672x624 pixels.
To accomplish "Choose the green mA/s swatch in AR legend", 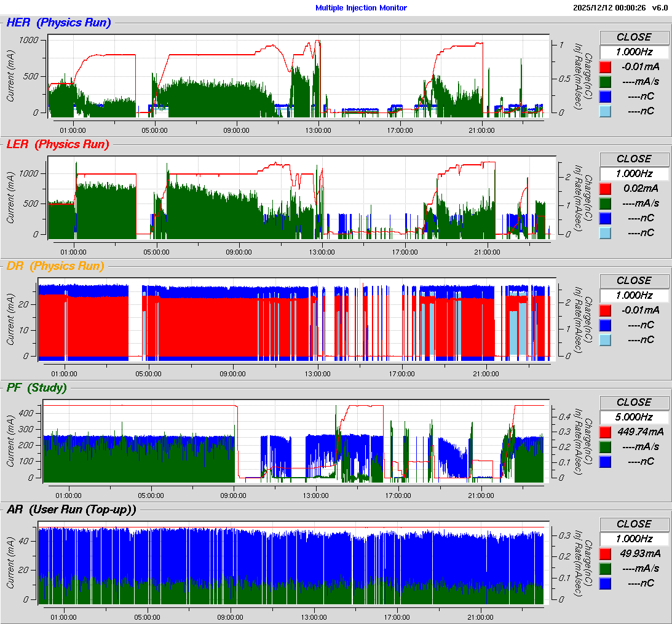I will coord(606,569).
